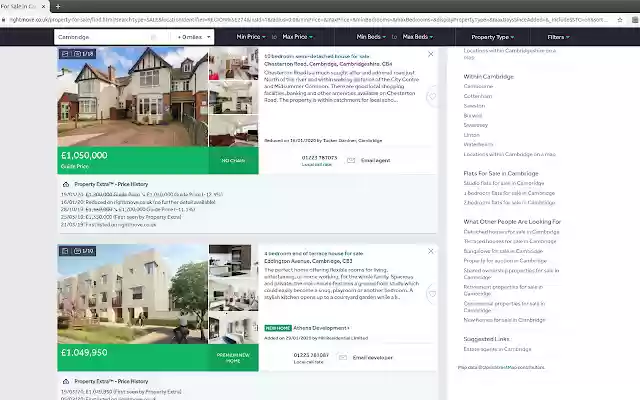Viewport: 640px width, 400px height.
Task: Open Waterbeach sidebar link
Action: click(x=478, y=144)
